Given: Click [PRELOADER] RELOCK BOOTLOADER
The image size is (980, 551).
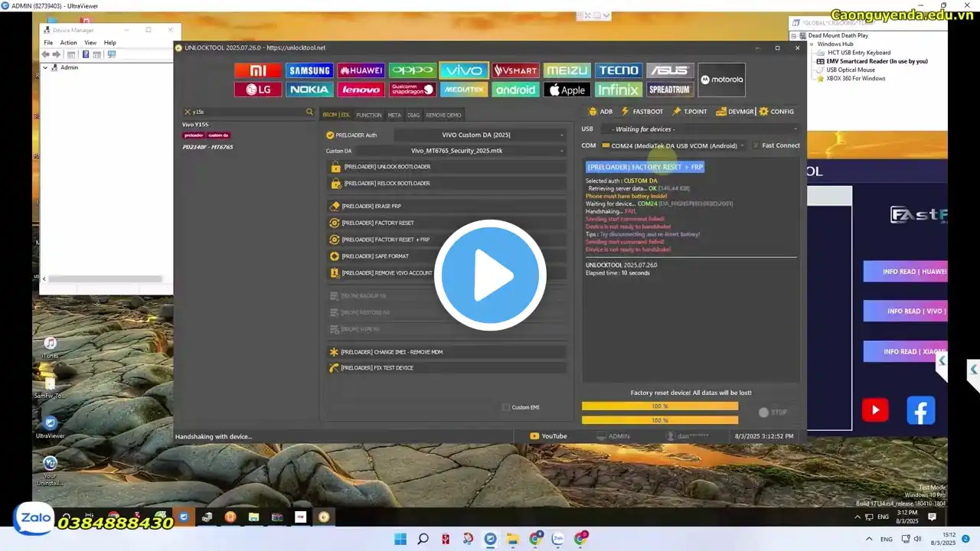Looking at the screenshot, I should 447,184.
